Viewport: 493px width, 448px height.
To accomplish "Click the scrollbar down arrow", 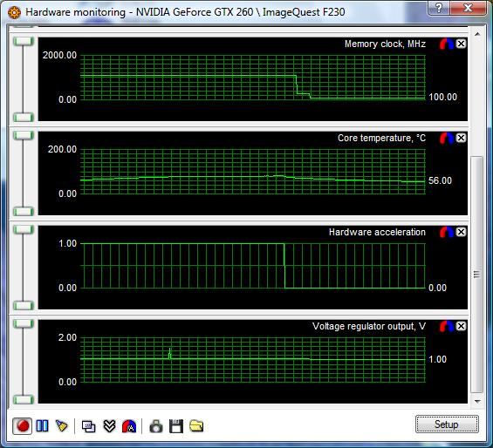I will click(477, 401).
